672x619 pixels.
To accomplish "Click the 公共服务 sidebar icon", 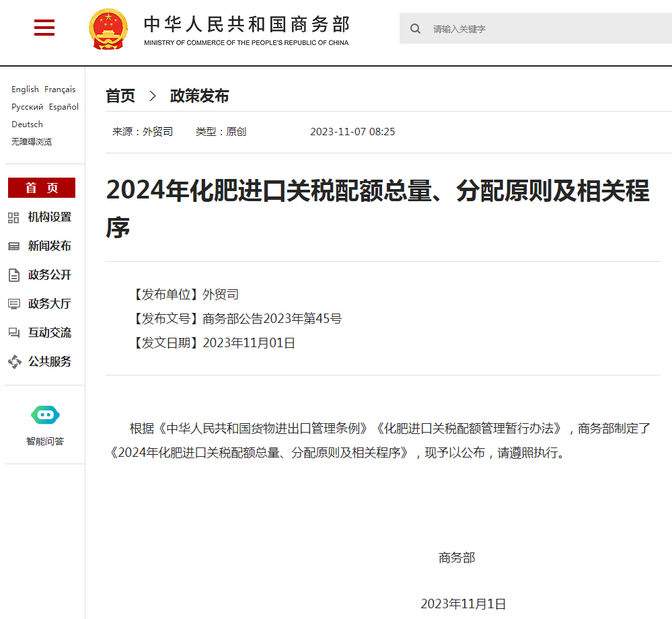I will click(x=14, y=361).
